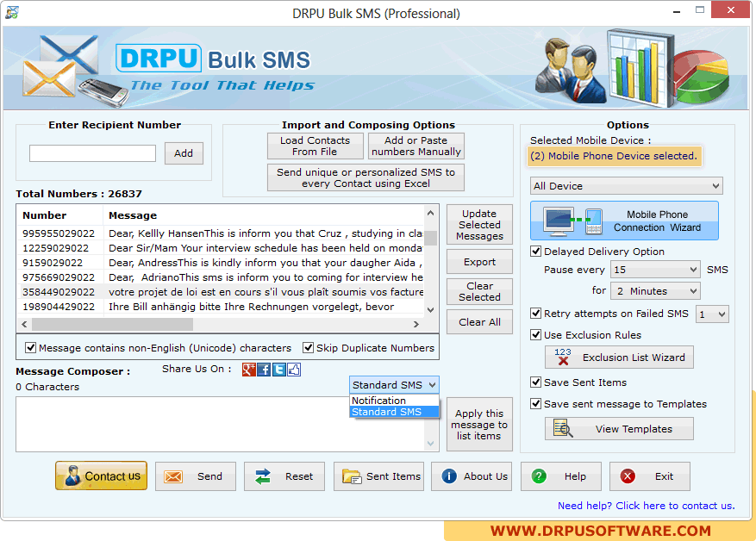Image resolution: width=756 pixels, height=541 pixels.
Task: Minimize the DRPU Bulk SMS window
Action: (677, 10)
